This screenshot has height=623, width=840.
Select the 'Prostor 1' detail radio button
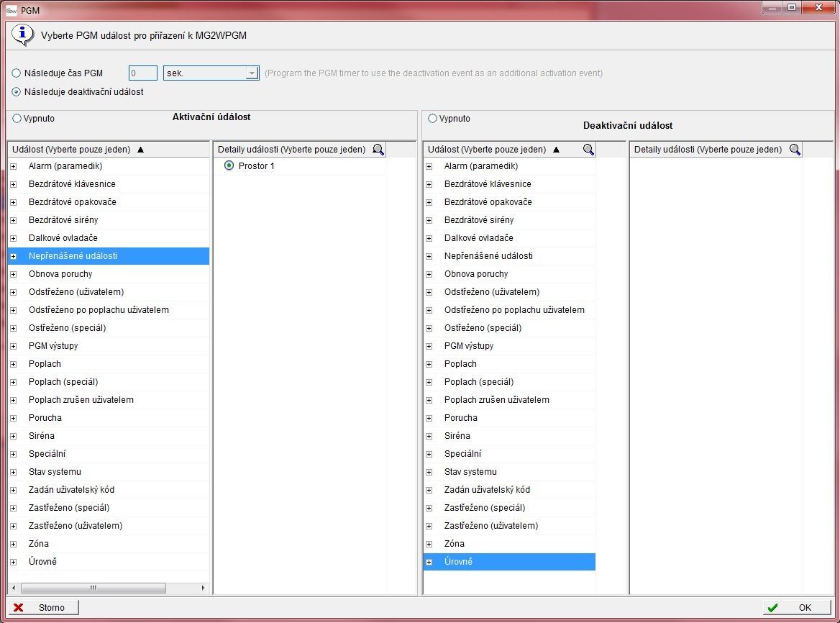[x=229, y=166]
